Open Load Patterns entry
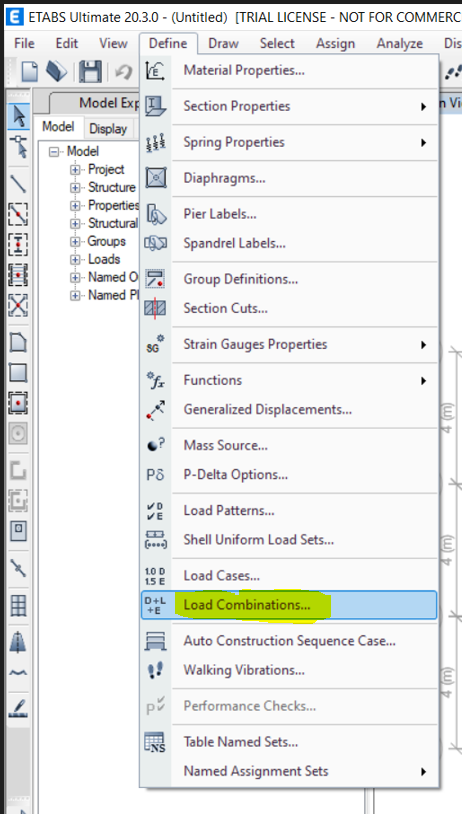The width and height of the screenshot is (462, 814). pyautogui.click(x=289, y=510)
